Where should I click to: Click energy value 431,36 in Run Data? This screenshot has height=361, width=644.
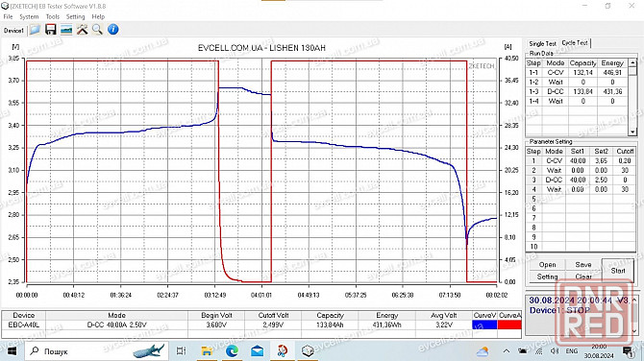[x=612, y=91]
